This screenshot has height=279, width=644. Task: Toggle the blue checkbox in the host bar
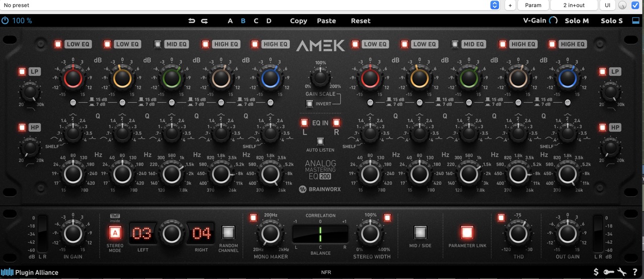tap(635, 5)
